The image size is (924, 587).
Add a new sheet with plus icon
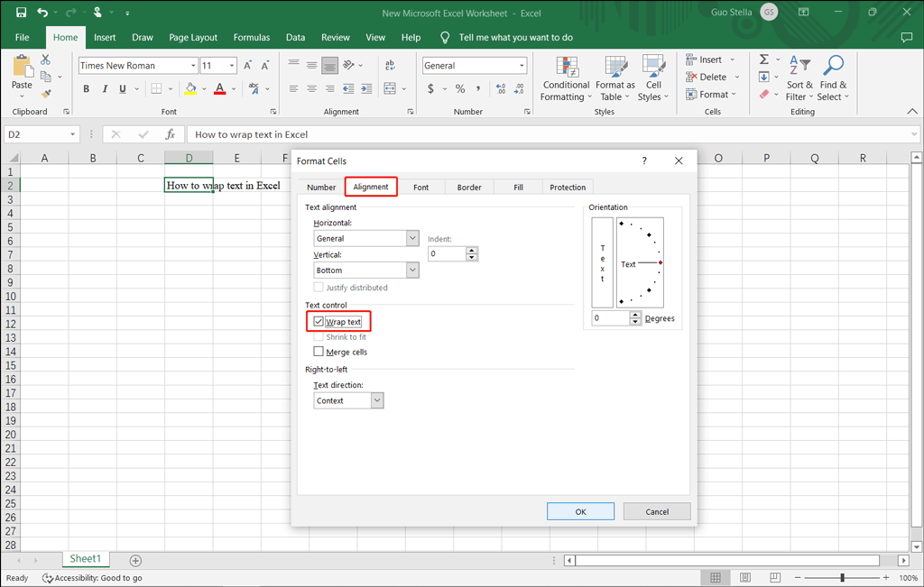point(135,561)
